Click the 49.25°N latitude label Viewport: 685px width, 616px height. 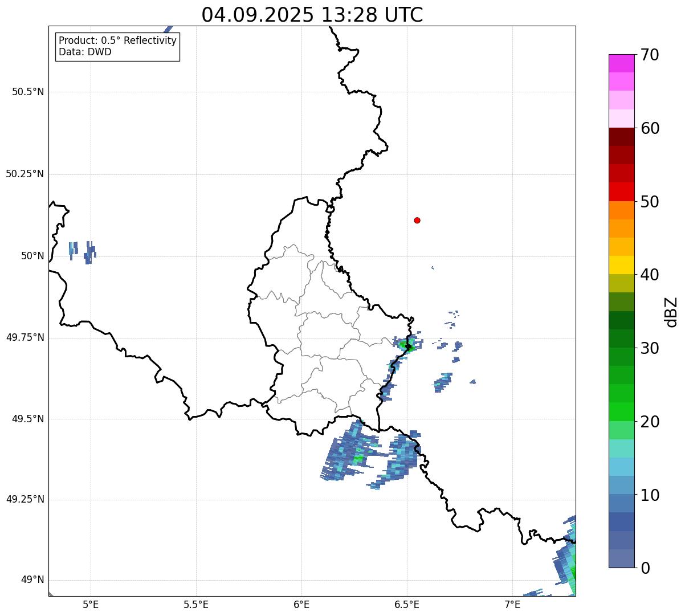point(25,500)
